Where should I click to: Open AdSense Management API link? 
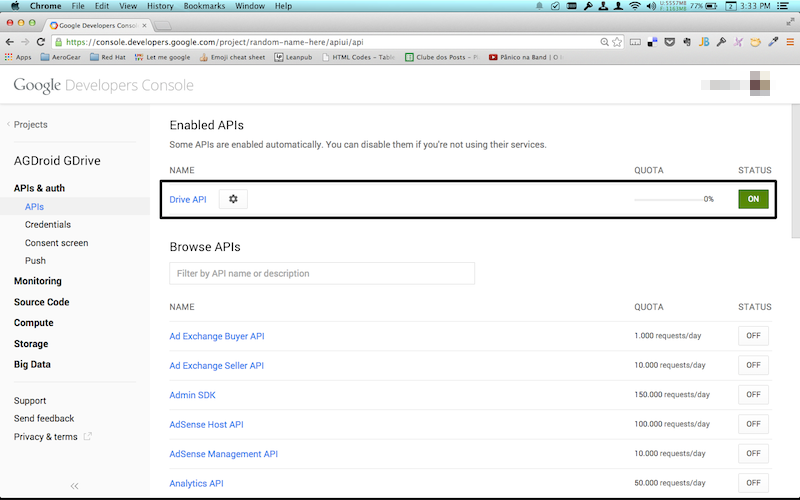(x=223, y=454)
